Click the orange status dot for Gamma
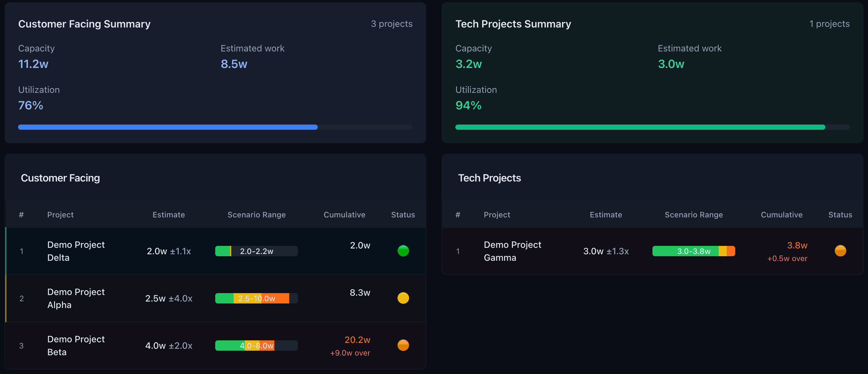Viewport: 868px width, 374px height. pyautogui.click(x=840, y=251)
